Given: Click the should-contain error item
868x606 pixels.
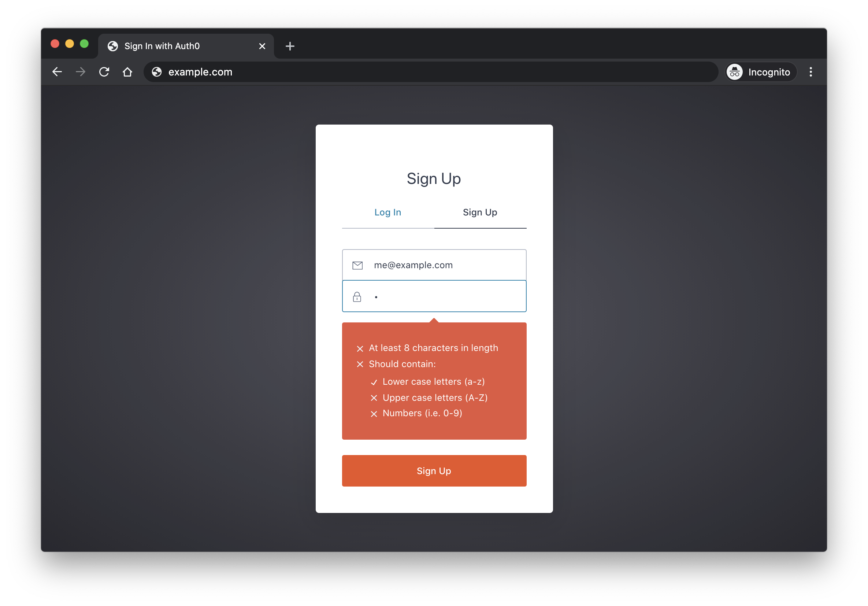Looking at the screenshot, I should tap(403, 364).
